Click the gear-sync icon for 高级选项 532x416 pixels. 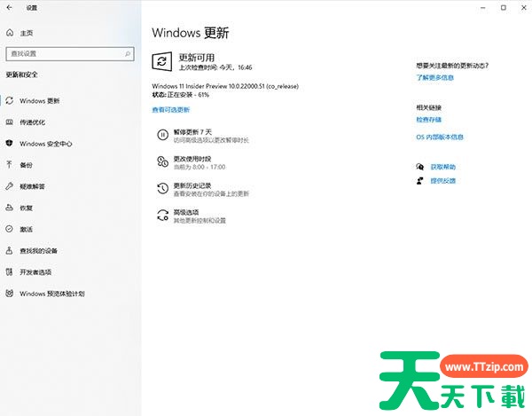tap(162, 216)
